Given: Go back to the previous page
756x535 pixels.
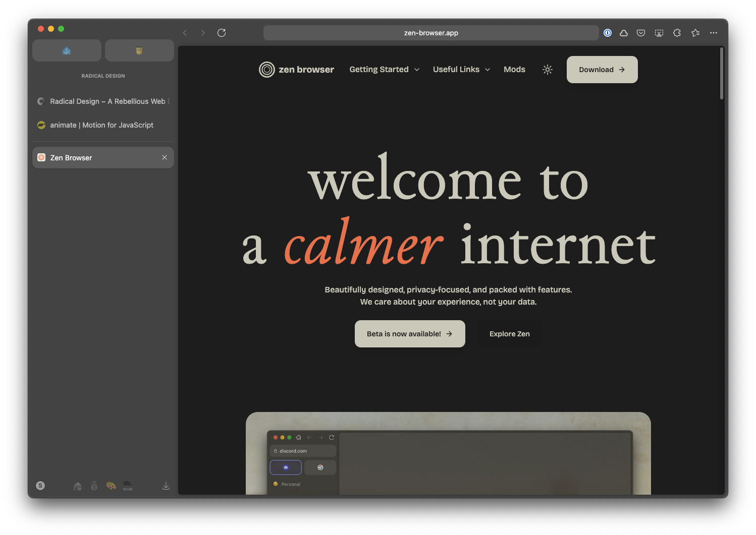Looking at the screenshot, I should pos(185,33).
